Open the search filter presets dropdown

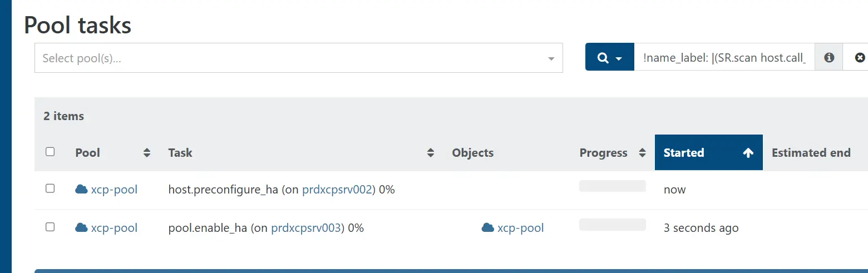pos(609,57)
